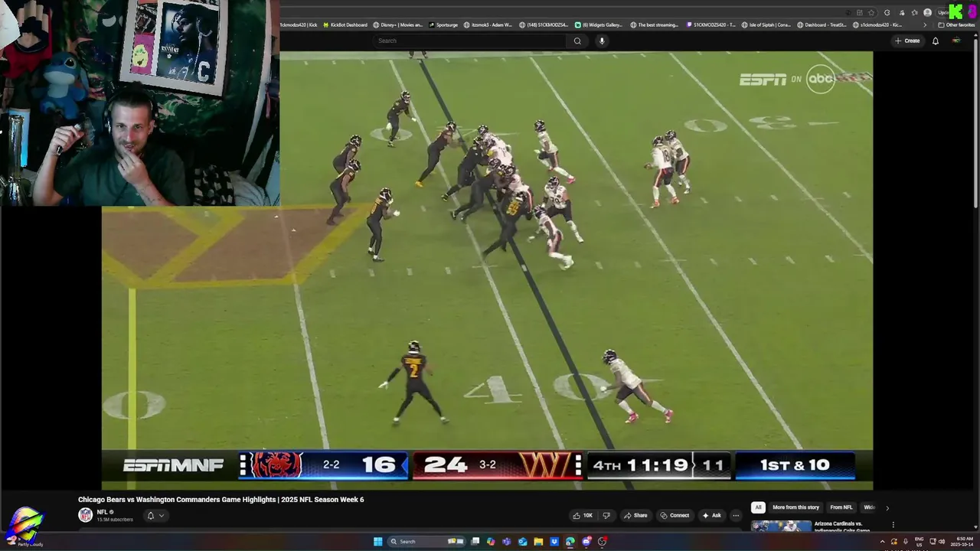Open Widgets Gallery bookmark
This screenshot has width=980, height=551.
[x=599, y=24]
